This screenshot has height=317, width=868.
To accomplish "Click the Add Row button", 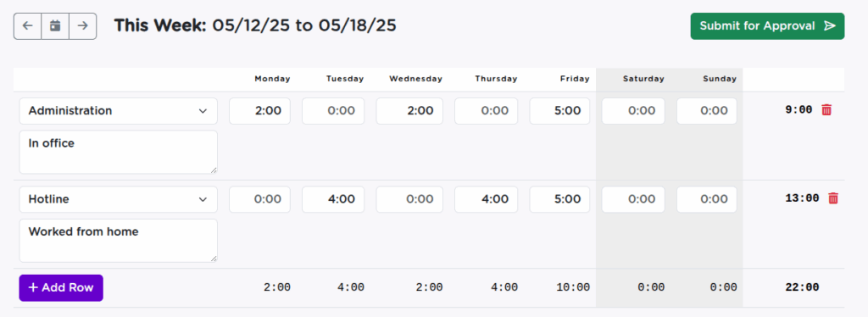I will tap(61, 287).
